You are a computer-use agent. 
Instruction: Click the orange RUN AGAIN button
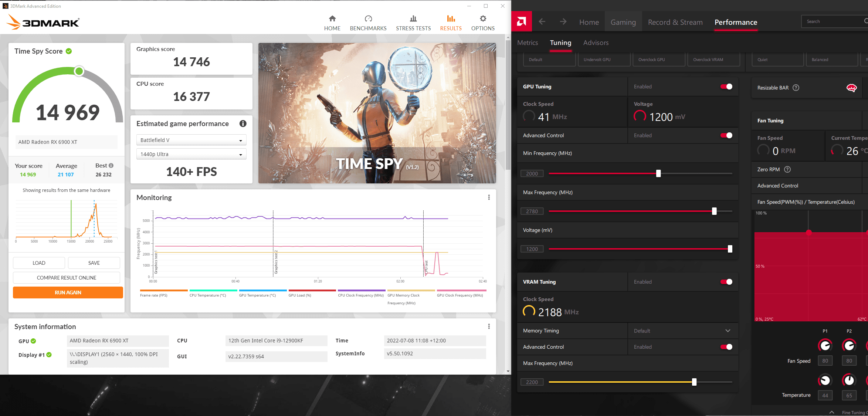68,292
